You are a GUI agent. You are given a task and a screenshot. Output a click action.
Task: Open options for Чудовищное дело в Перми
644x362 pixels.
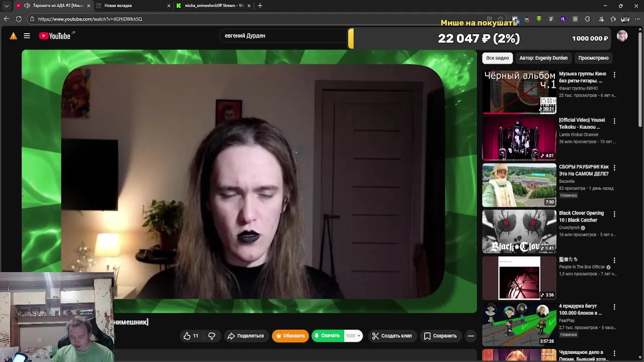pyautogui.click(x=614, y=353)
